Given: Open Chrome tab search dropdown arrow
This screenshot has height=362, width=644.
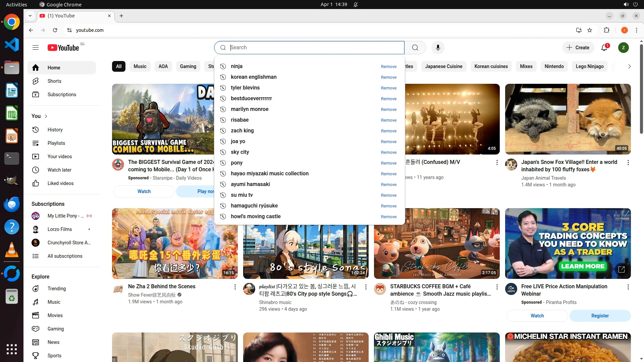Looking at the screenshot, I should coord(30,16).
